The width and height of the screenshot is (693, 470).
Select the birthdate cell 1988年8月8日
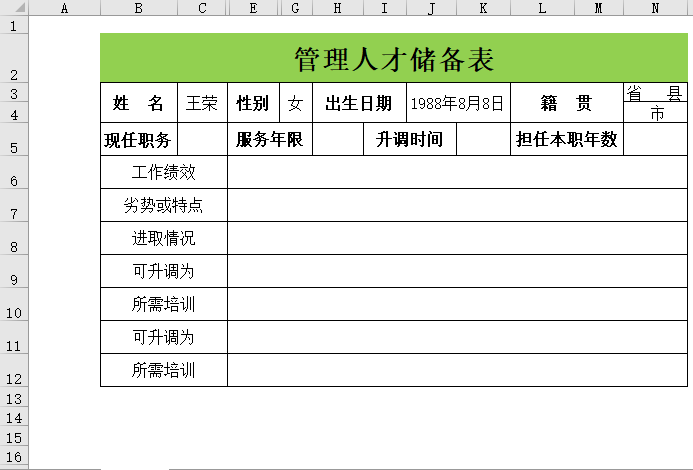458,103
